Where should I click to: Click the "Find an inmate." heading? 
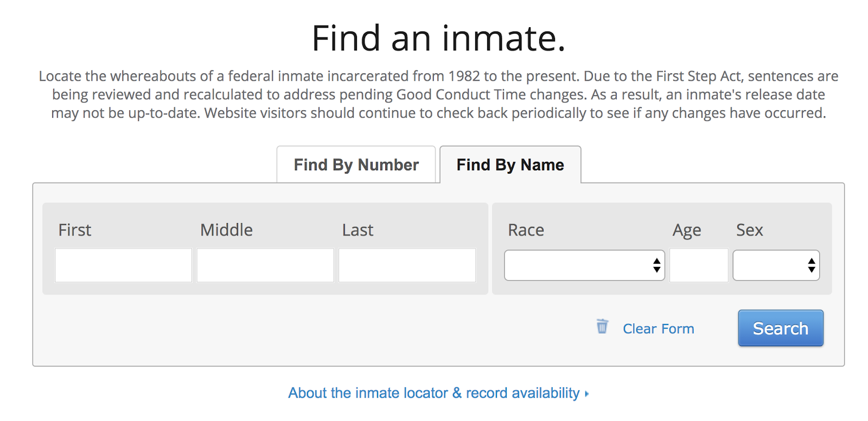pos(438,38)
